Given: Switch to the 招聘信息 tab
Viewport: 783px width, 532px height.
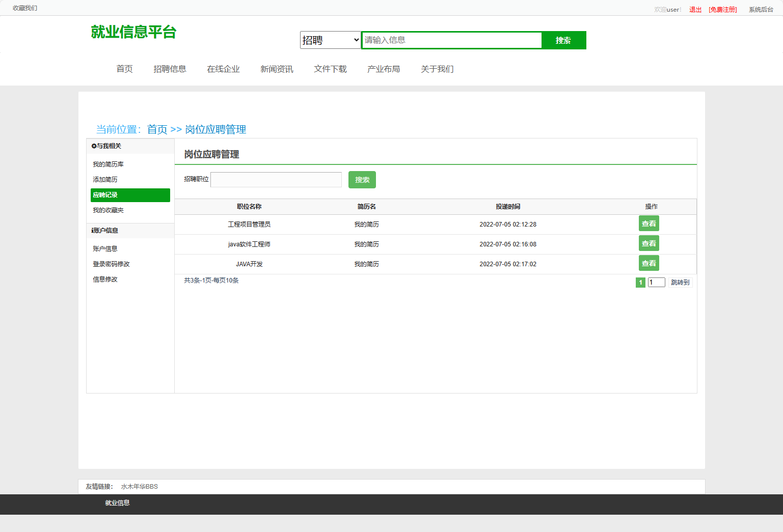Looking at the screenshot, I should pyautogui.click(x=170, y=69).
